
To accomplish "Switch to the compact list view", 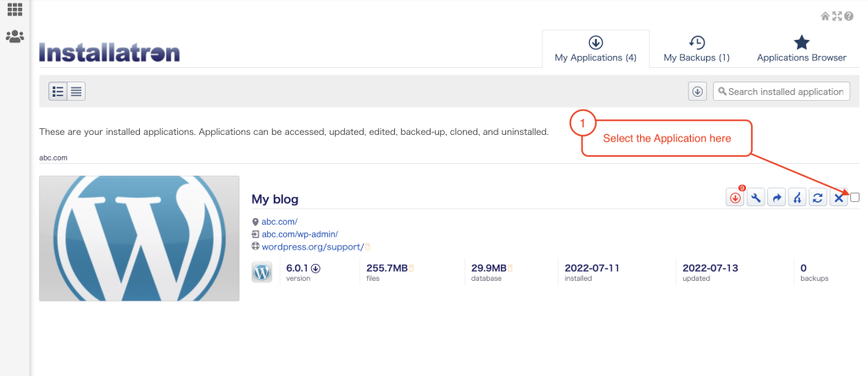I will pyautogui.click(x=76, y=92).
